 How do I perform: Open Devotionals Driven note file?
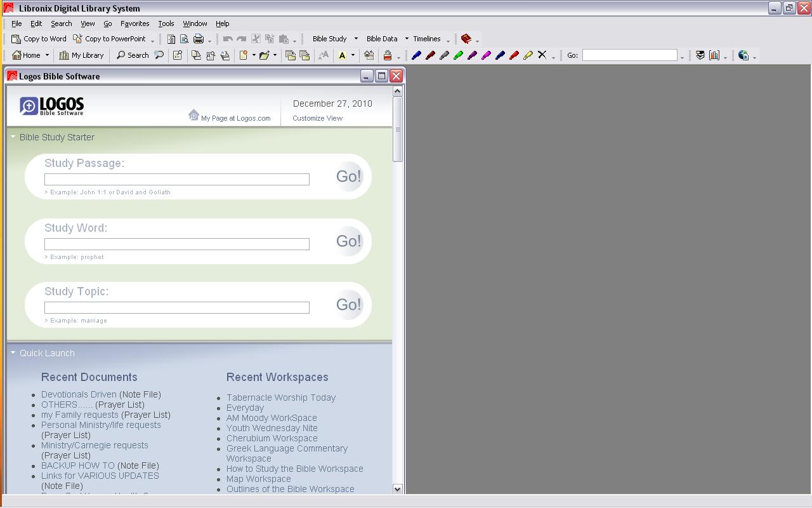click(x=79, y=394)
